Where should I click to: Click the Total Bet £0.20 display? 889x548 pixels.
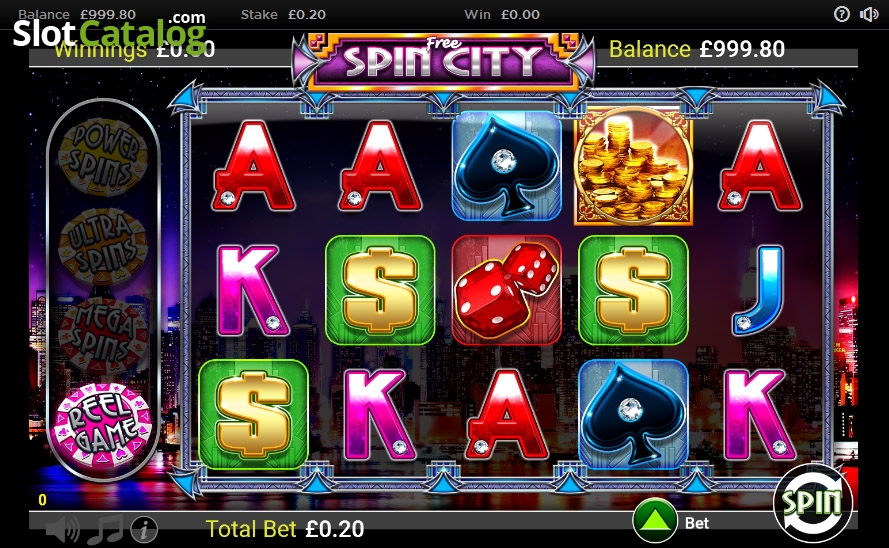pyautogui.click(x=285, y=529)
